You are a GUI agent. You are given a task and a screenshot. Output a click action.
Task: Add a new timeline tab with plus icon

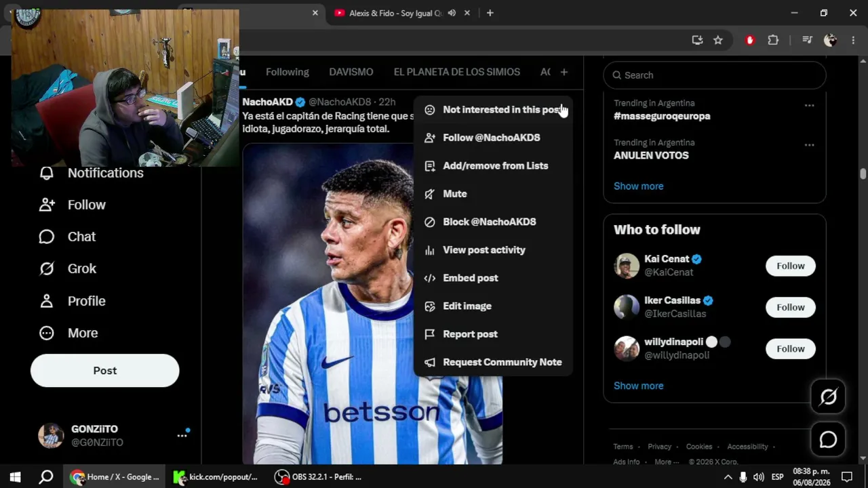pos(564,72)
